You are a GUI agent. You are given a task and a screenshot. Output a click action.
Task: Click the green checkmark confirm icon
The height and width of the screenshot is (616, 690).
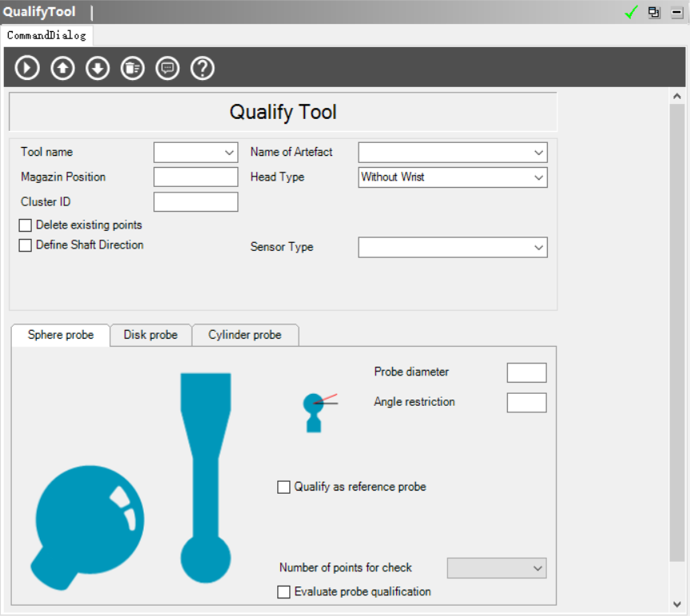(632, 12)
